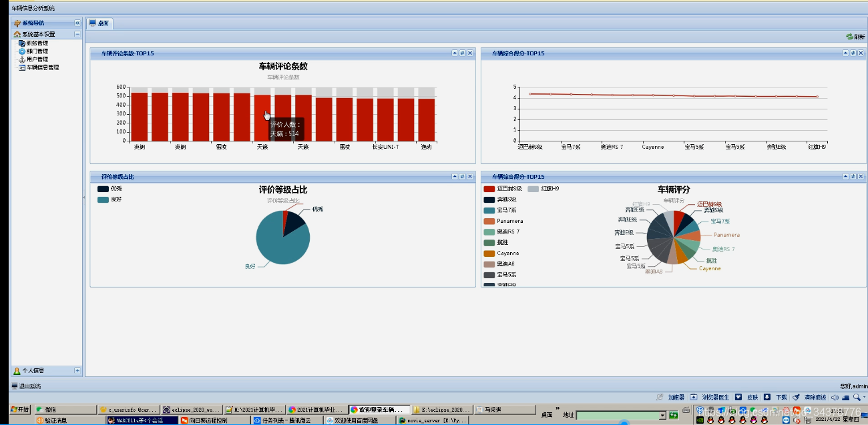Viewport: 868px width, 425px height.
Task: Switch to the 微信 taskbar window
Action: click(65, 409)
